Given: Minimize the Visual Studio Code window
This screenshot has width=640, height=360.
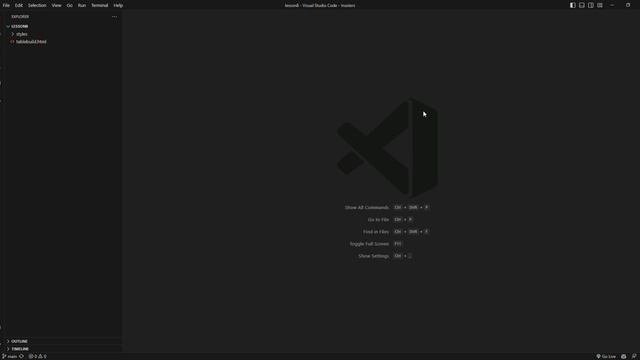Looking at the screenshot, I should 612,5.
